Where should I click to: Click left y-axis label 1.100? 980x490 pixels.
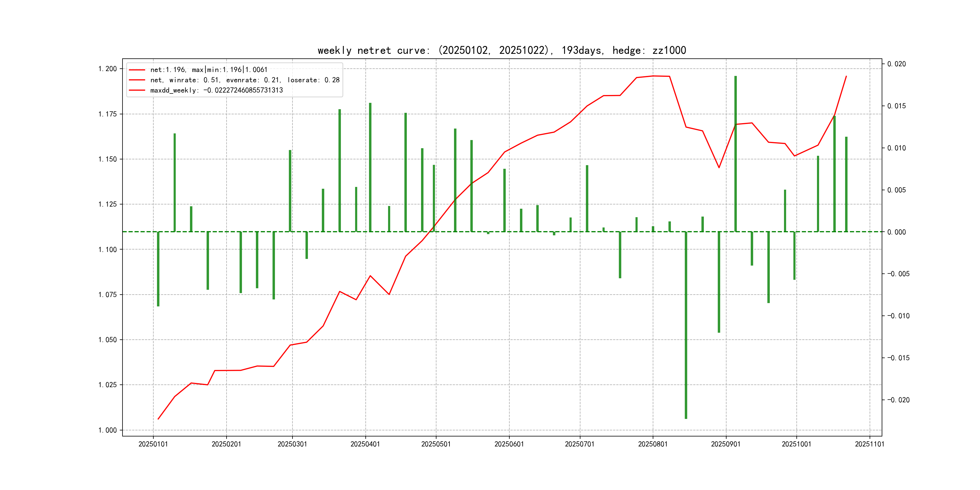(x=107, y=250)
